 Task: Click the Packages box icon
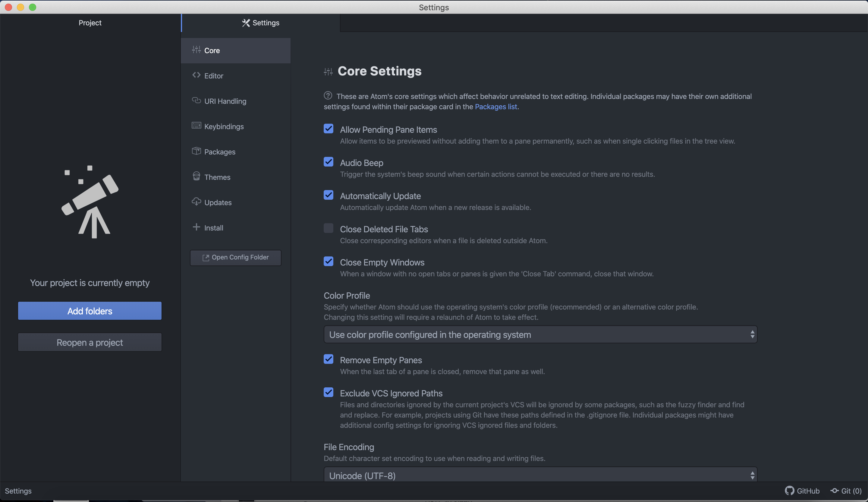196,151
